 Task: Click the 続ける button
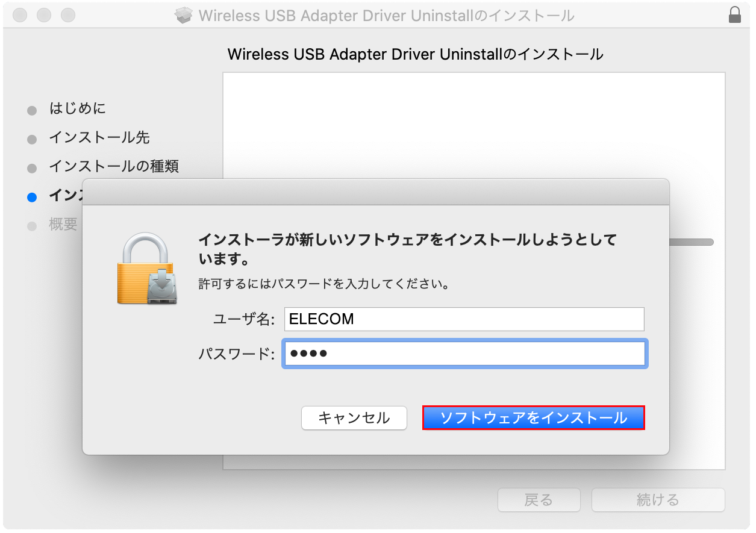658,500
